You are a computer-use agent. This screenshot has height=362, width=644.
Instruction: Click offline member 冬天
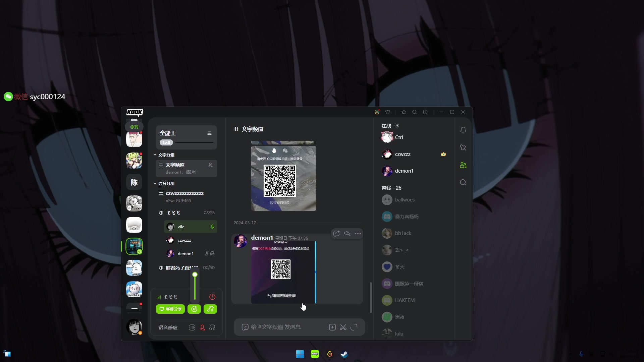click(414, 267)
